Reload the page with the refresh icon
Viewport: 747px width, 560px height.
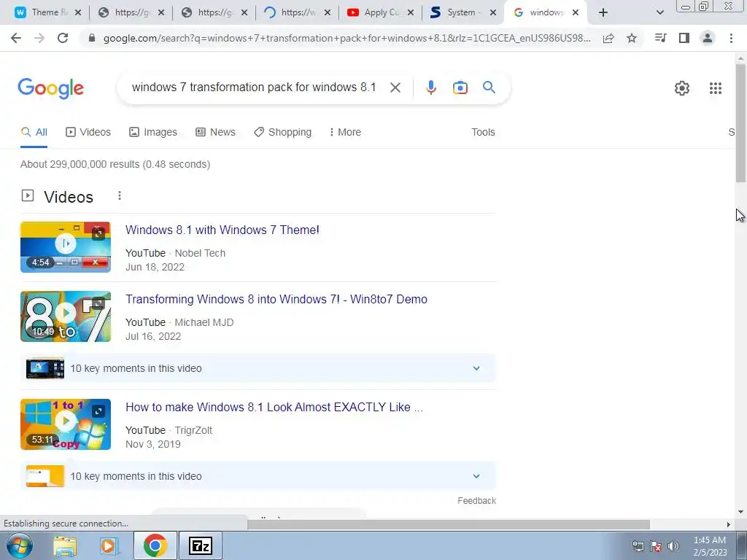(x=63, y=38)
